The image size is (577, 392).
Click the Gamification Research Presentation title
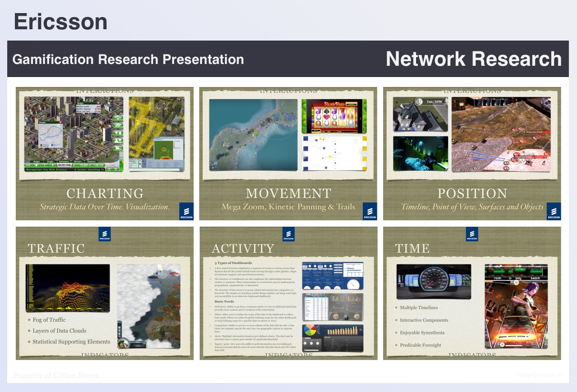pos(128,59)
